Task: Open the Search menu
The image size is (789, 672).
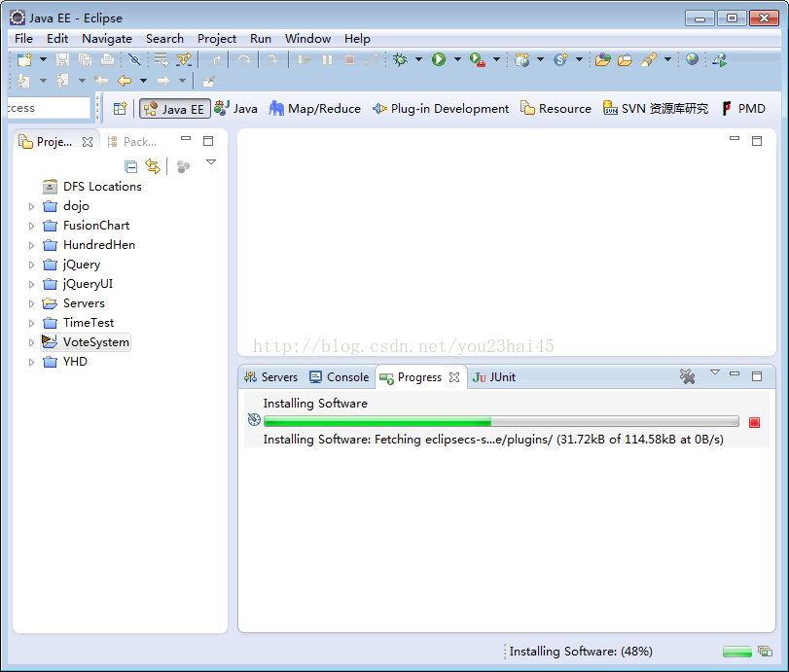Action: coord(164,39)
